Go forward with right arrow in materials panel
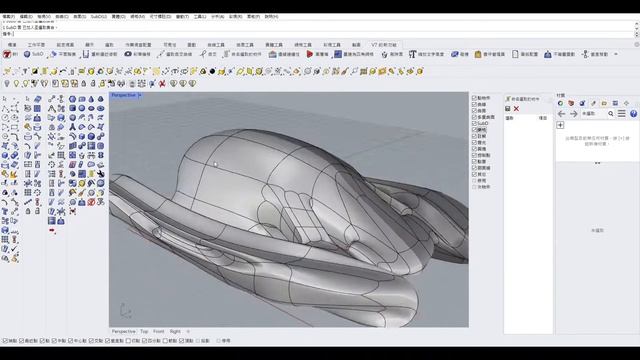640x360 pixels. 573,114
